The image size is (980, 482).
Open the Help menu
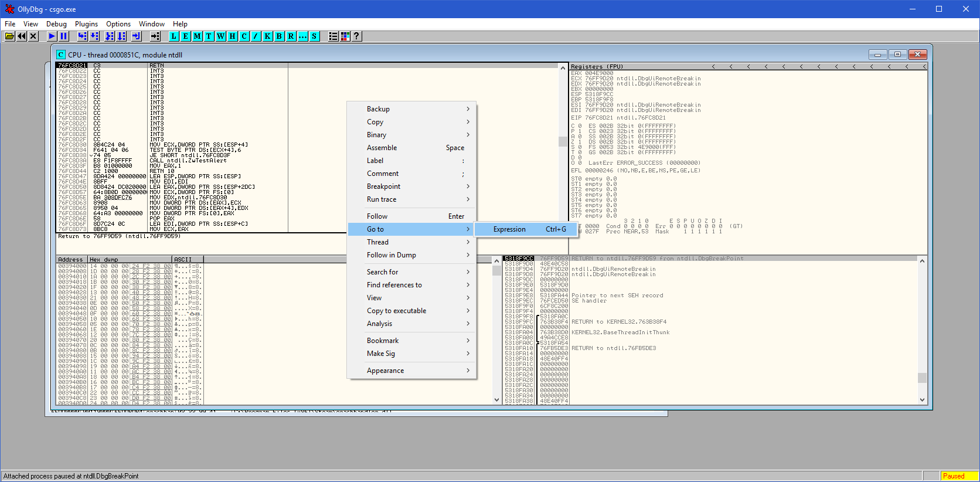(180, 24)
